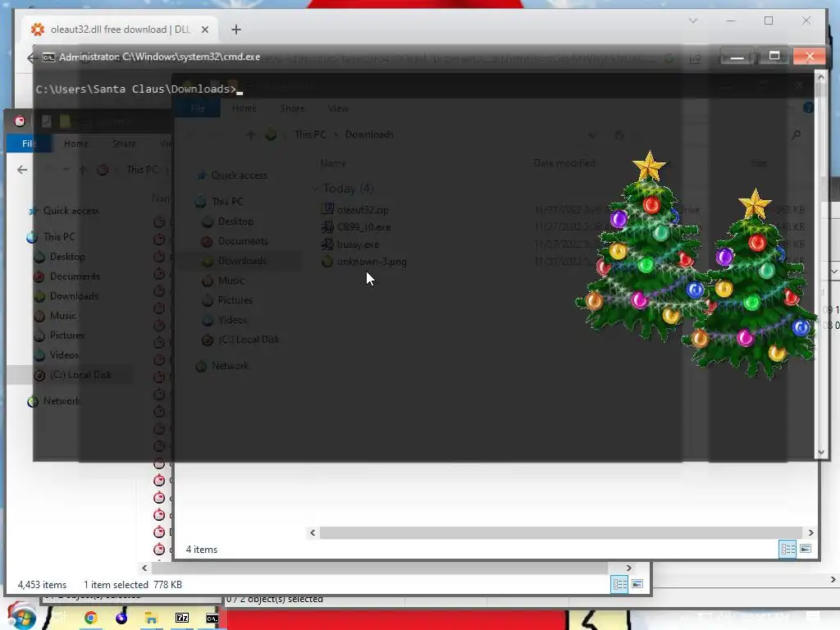
Task: Select CB99_10.exe file
Action: [363, 227]
